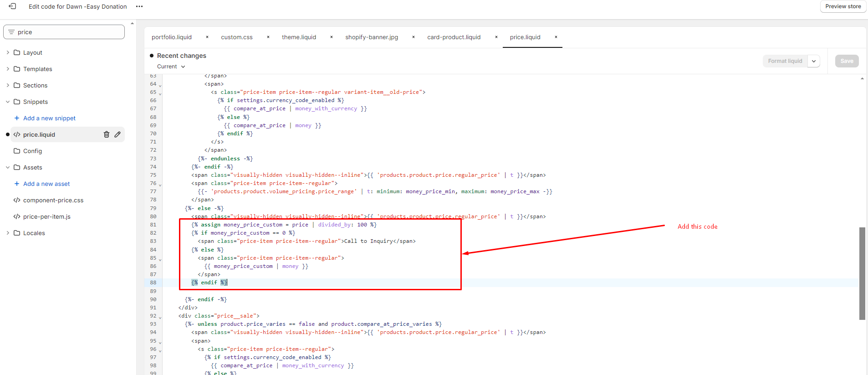Image resolution: width=868 pixels, height=375 pixels.
Task: Click the Layout folder icon
Action: pyautogui.click(x=17, y=52)
